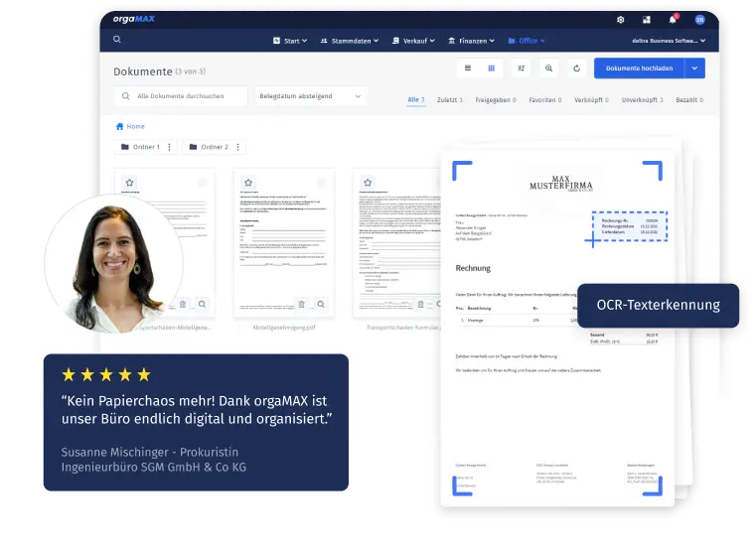Viewport: 756px width, 548px height.
Task: Delete the Transportschaden-Abstellgenehmigung document with the trash icon
Action: click(x=183, y=304)
